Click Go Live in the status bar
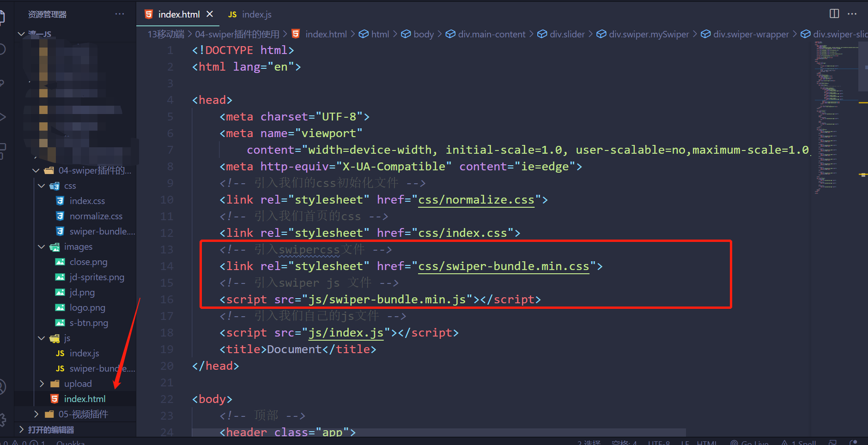The image size is (868, 445). click(749, 442)
